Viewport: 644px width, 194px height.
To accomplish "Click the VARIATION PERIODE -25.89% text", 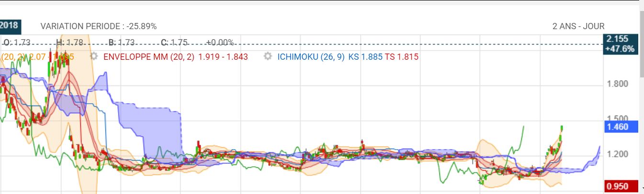I will (x=99, y=26).
